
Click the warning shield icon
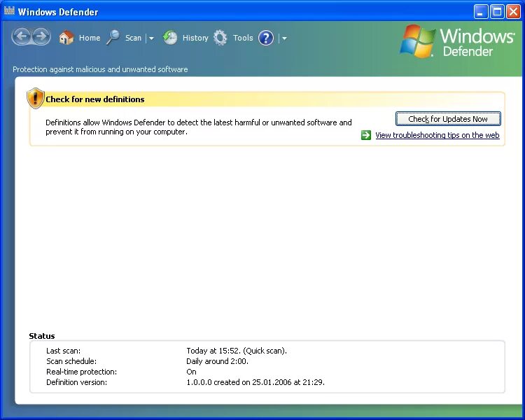(x=36, y=99)
